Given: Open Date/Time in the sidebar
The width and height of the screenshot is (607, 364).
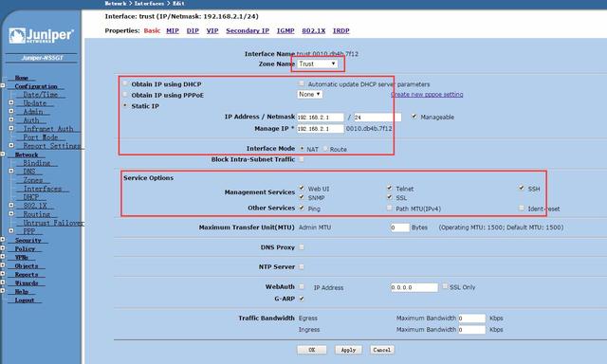Looking at the screenshot, I should click(x=41, y=95).
